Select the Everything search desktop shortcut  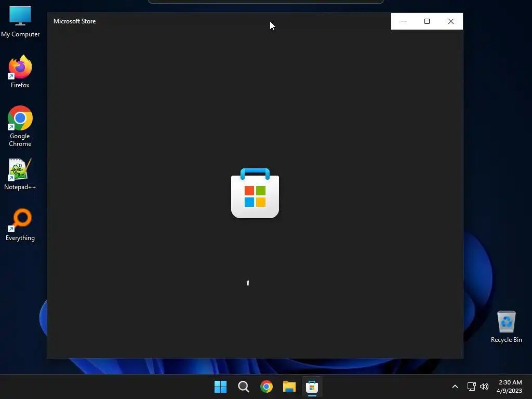(x=20, y=224)
